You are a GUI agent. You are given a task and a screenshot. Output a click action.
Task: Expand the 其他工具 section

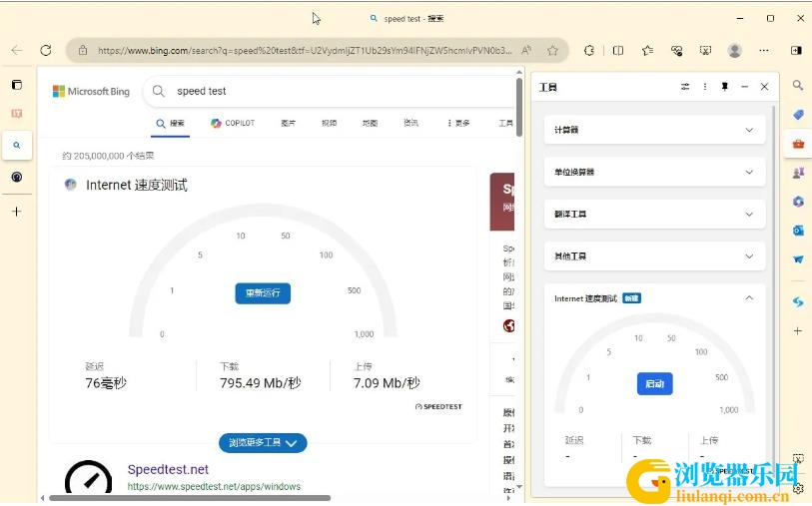[x=654, y=256]
